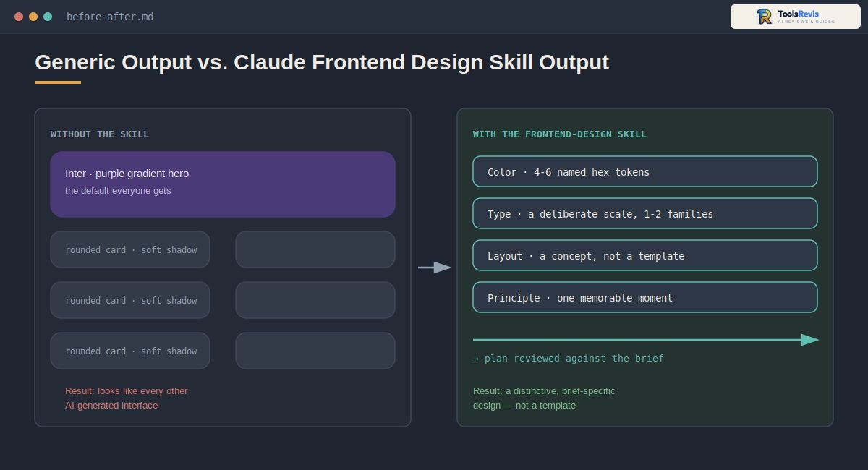Select the WITHOUT THE SKILL label

tap(100, 134)
